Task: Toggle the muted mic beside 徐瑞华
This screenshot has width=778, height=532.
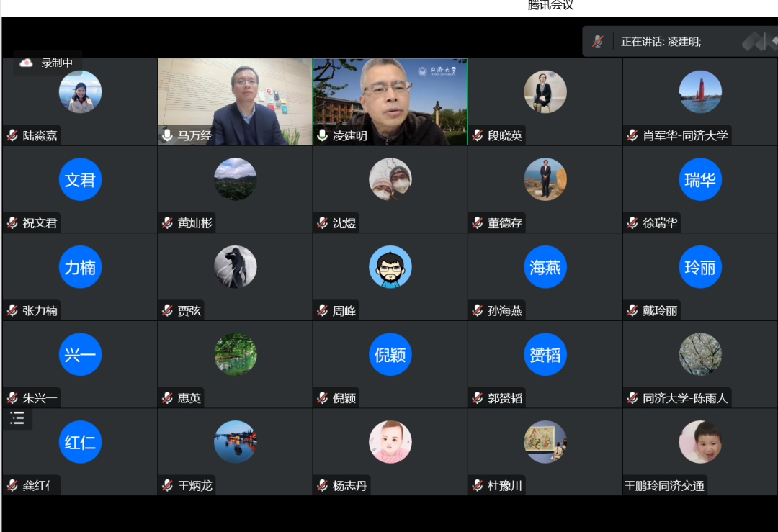Action: click(632, 223)
